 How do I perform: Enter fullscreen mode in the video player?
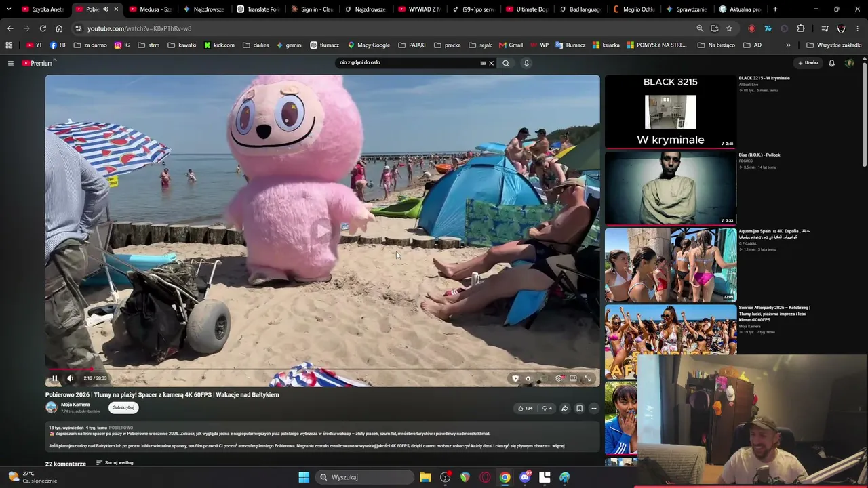pyautogui.click(x=588, y=378)
